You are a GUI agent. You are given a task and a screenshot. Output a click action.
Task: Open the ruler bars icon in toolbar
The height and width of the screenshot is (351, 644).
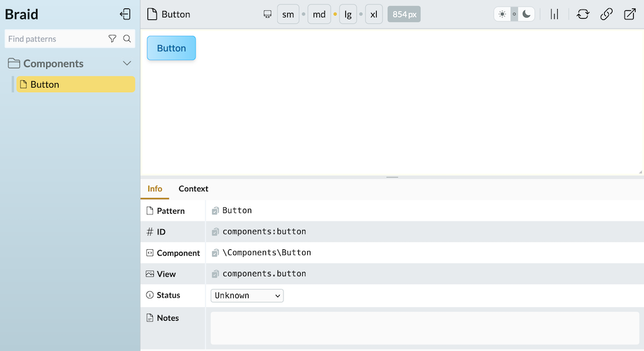(x=554, y=14)
